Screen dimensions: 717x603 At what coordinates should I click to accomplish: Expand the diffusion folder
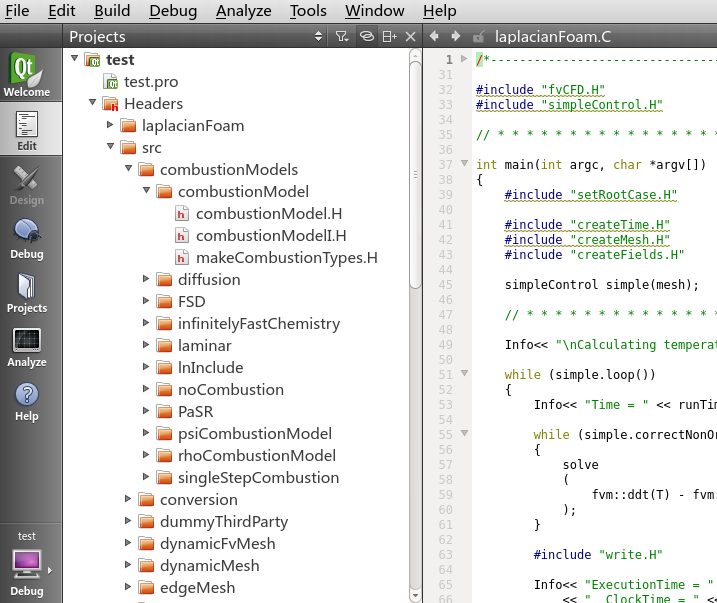pos(146,278)
